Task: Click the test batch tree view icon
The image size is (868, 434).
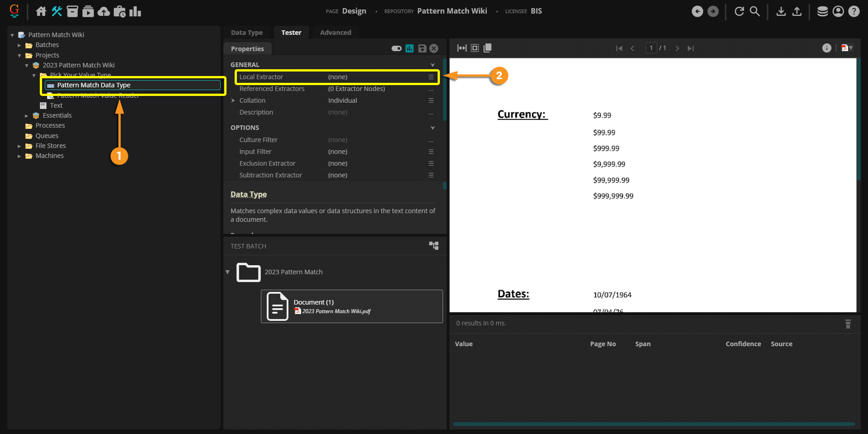Action: (434, 246)
